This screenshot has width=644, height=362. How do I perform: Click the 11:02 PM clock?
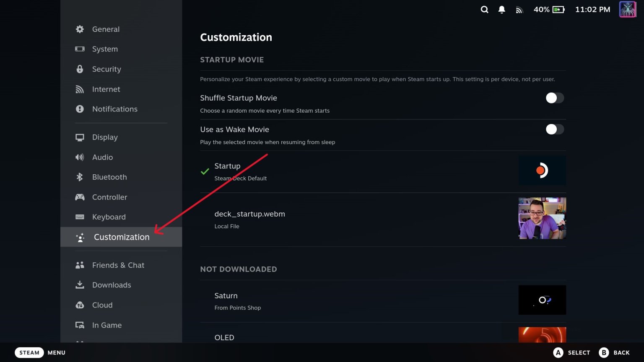click(x=592, y=10)
